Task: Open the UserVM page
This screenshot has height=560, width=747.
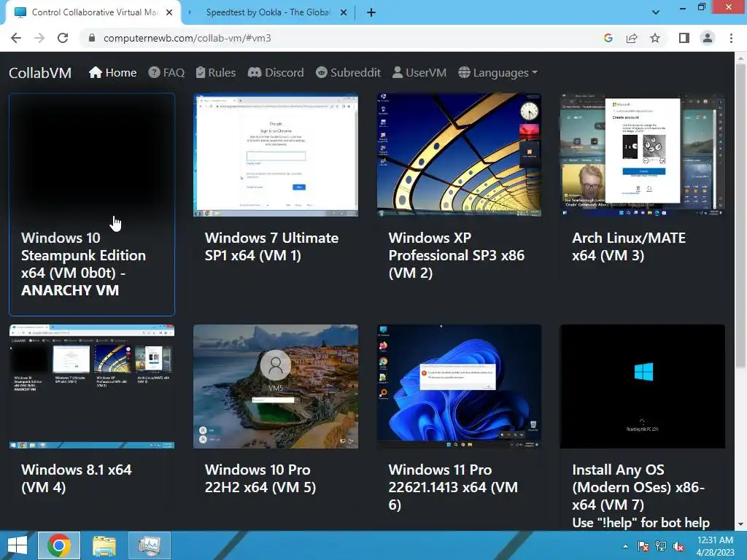Action: click(x=419, y=72)
